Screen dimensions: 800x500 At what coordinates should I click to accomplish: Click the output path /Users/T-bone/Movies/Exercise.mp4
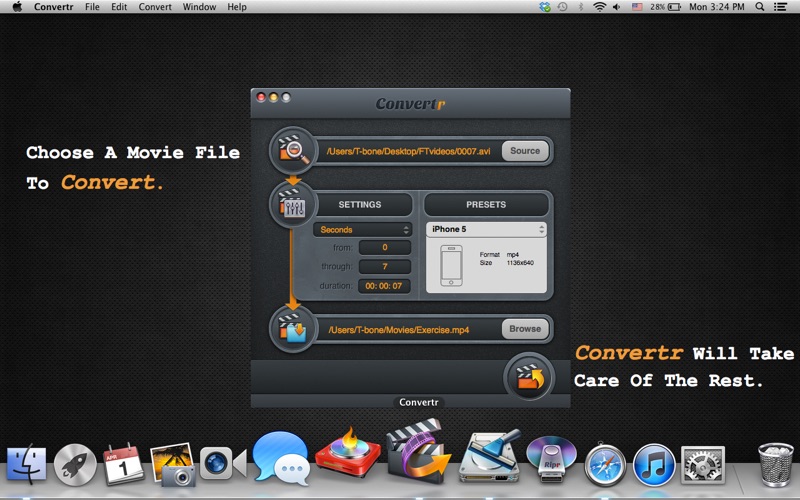tap(399, 330)
